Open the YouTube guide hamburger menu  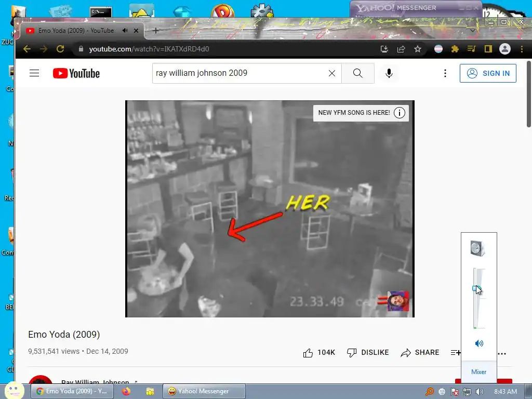tap(34, 73)
